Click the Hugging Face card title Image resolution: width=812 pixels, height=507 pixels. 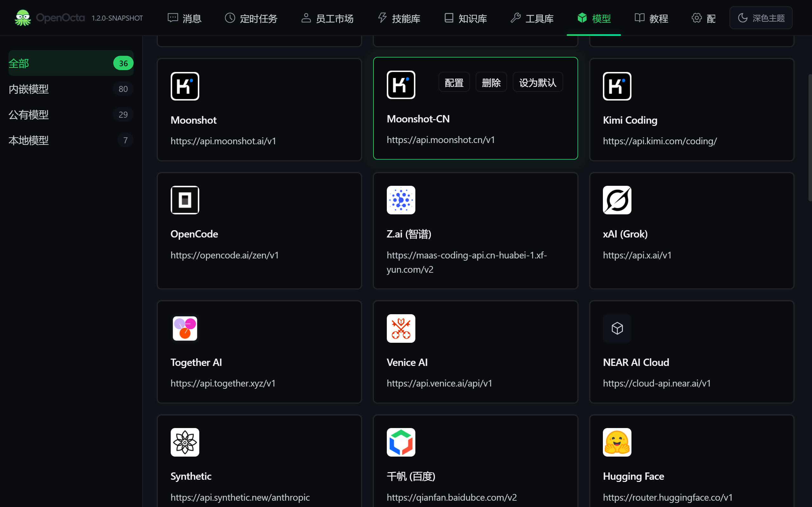(633, 476)
